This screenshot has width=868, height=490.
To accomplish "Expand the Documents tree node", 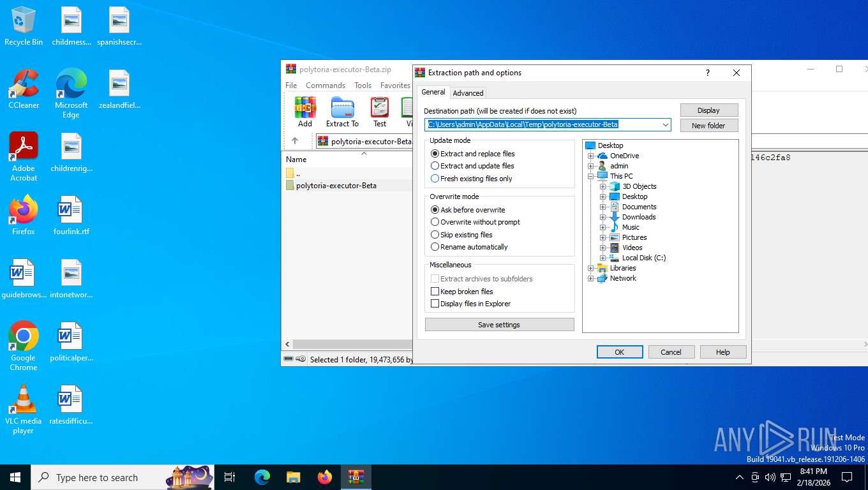I will pos(603,207).
